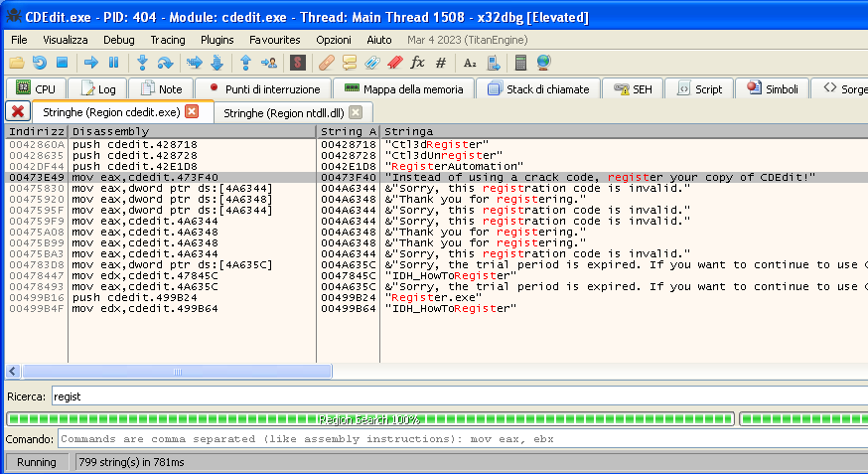Viewport: 868px width, 474px height.
Task: Open the Debug menu
Action: (x=118, y=40)
